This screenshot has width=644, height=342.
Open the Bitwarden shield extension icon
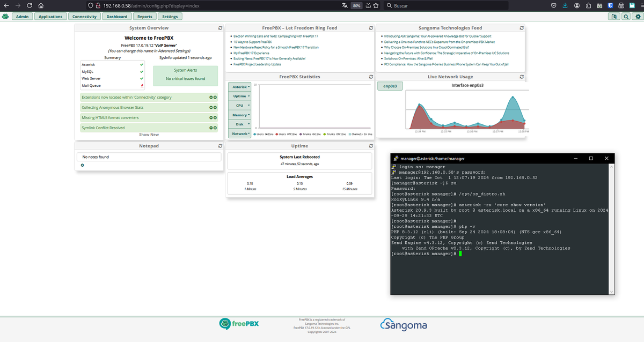(x=610, y=5)
